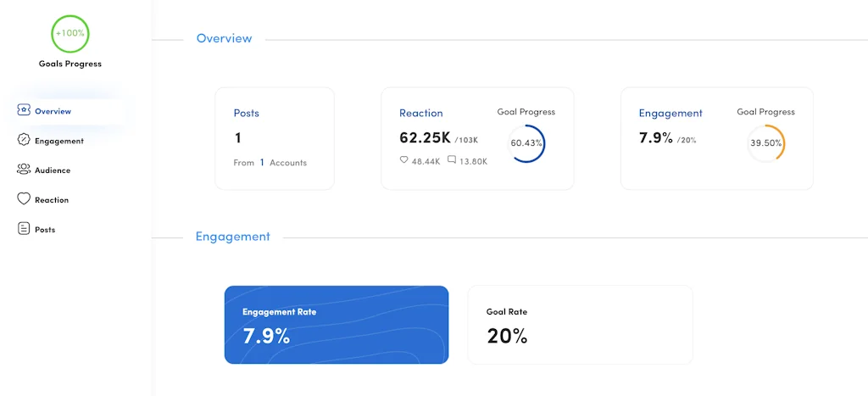Image resolution: width=868 pixels, height=396 pixels.
Task: Select the Goal Rate 20% card
Action: pos(580,325)
